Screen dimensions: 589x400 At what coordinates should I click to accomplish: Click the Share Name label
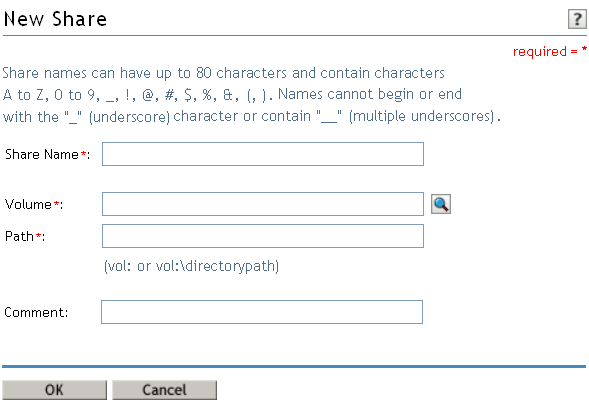tap(42, 154)
